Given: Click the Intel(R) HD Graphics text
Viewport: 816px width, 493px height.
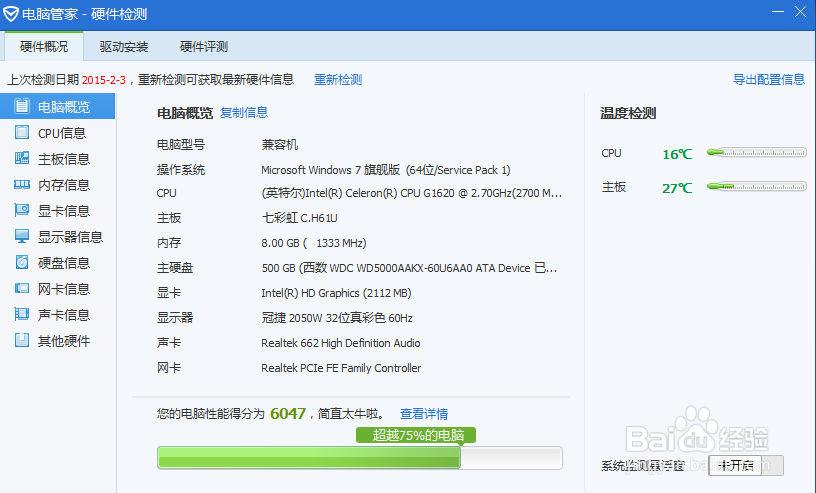Looking at the screenshot, I should (336, 293).
